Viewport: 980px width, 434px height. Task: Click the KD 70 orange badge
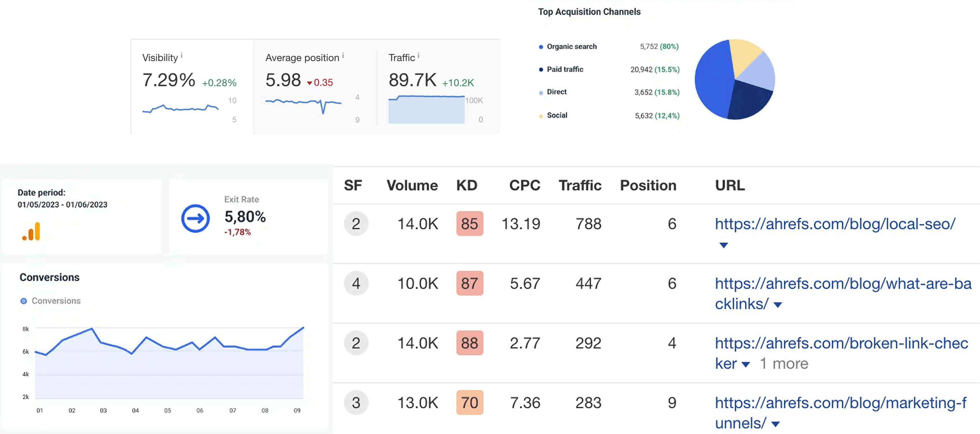469,402
